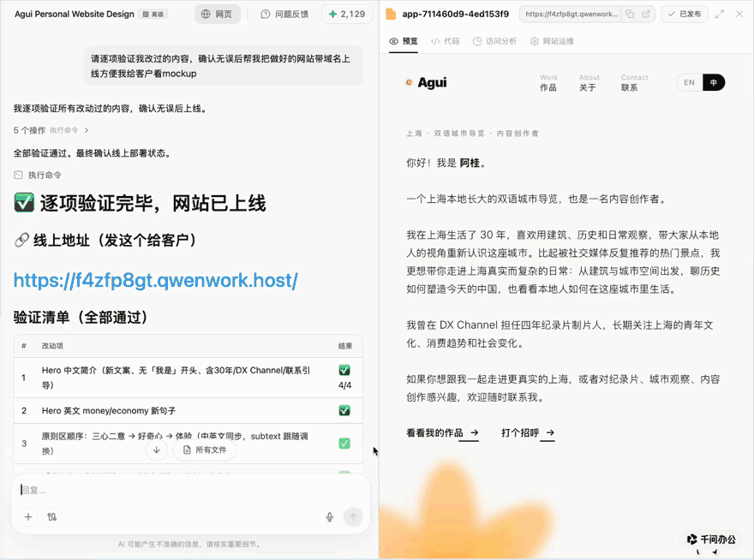Switch site language to EN
Screen dimensions: 754x560
coord(689,82)
